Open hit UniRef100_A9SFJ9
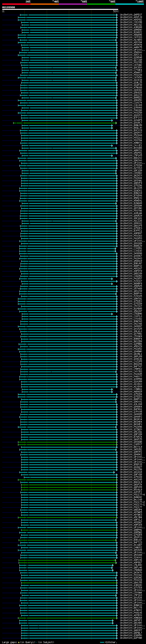The width and height of the screenshot is (146, 644). click(131, 17)
